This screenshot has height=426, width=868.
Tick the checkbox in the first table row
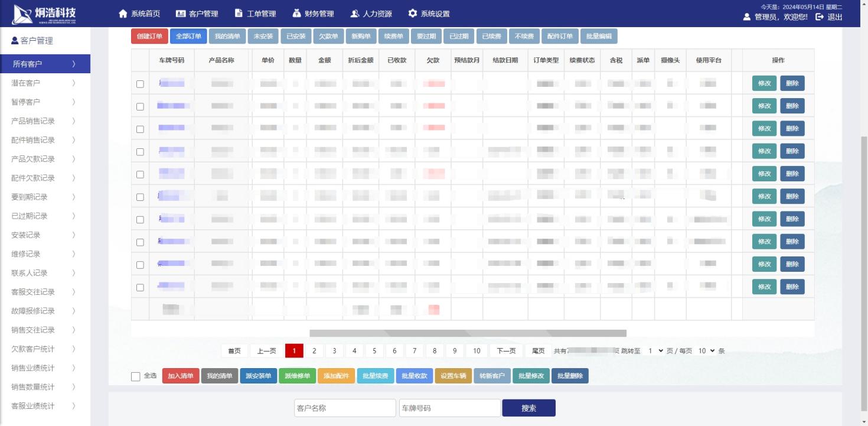click(x=140, y=84)
